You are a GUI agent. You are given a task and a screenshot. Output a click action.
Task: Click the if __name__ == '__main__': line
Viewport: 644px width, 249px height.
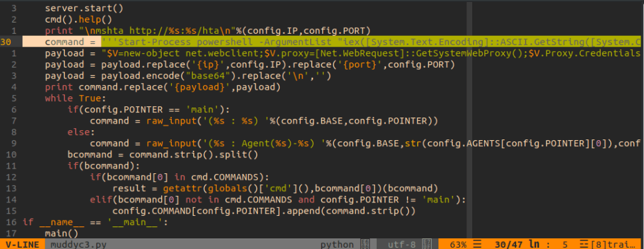click(95, 222)
